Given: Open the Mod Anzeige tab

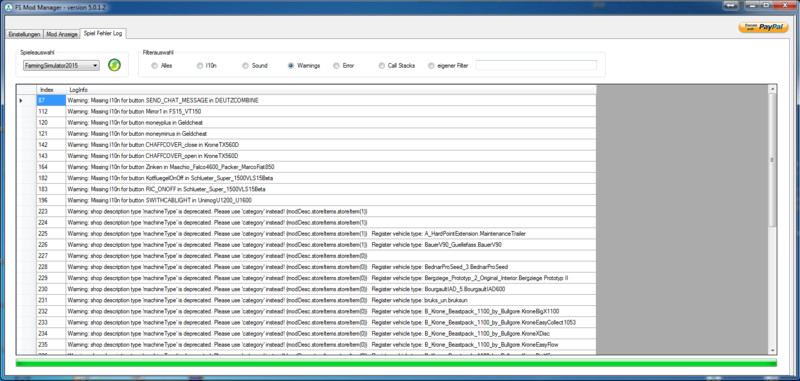Looking at the screenshot, I should tap(62, 34).
